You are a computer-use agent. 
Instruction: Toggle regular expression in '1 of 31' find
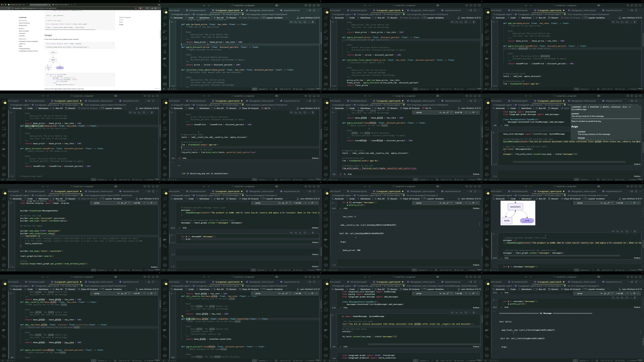click(x=126, y=293)
